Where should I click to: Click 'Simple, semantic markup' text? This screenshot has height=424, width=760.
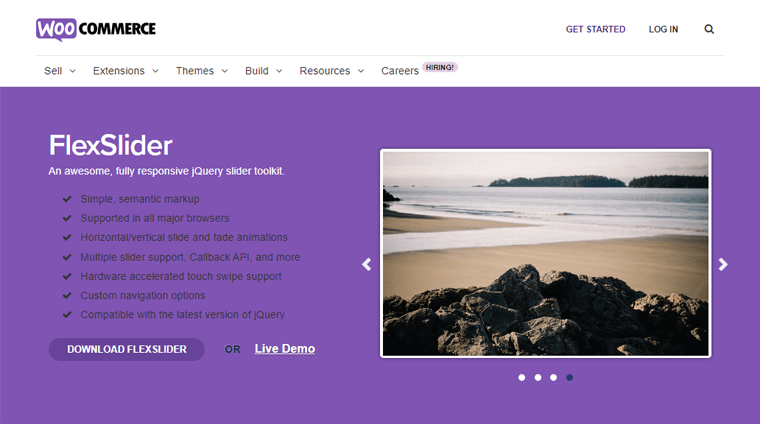[140, 199]
